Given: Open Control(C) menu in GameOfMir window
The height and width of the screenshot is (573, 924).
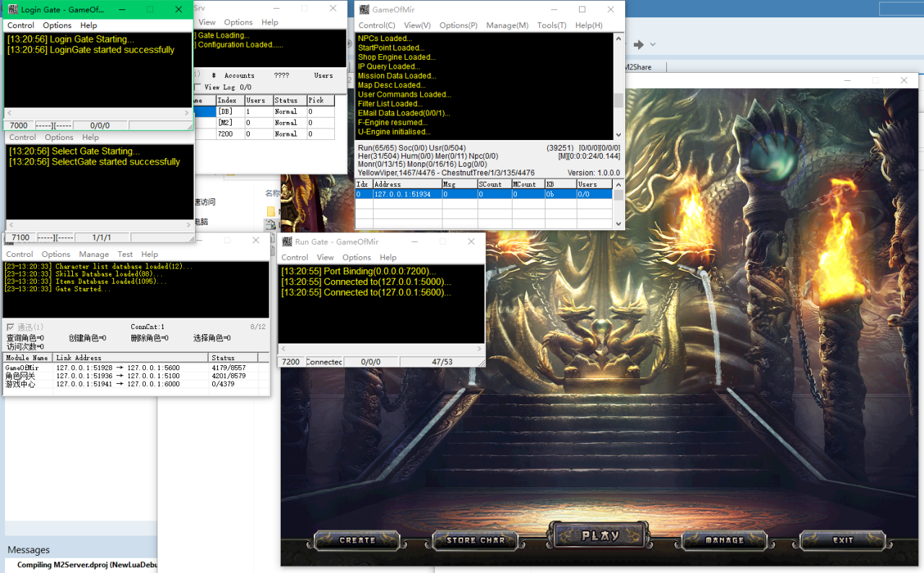Looking at the screenshot, I should [377, 25].
